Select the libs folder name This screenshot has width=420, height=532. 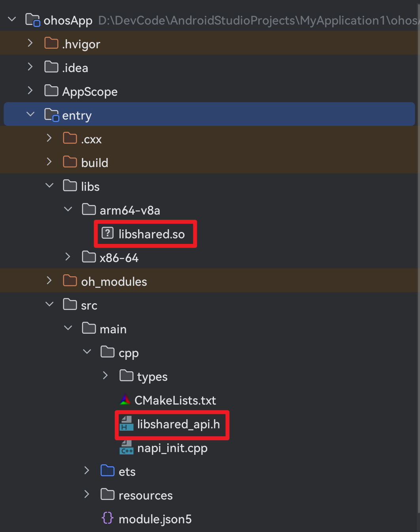pos(90,186)
